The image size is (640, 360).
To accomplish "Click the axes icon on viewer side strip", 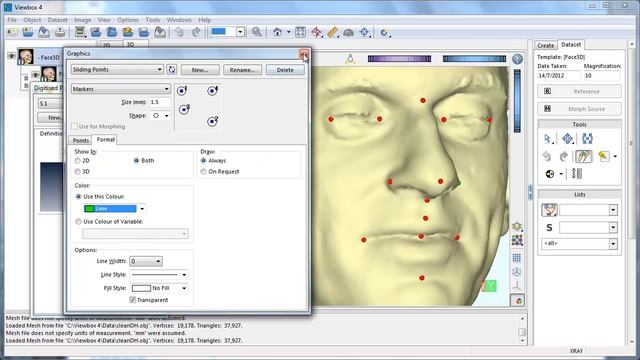I will pos(517,285).
